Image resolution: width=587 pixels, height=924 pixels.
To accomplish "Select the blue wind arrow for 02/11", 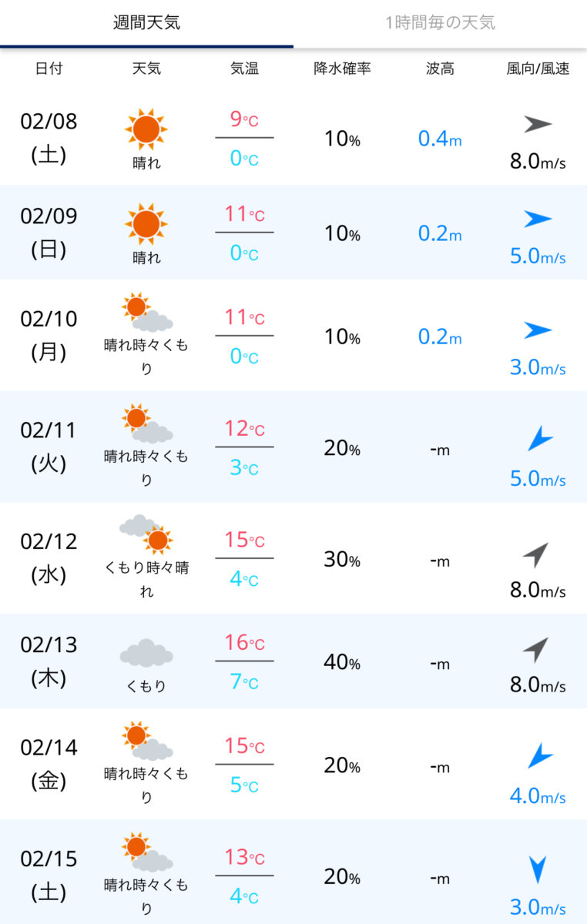I will pyautogui.click(x=540, y=440).
